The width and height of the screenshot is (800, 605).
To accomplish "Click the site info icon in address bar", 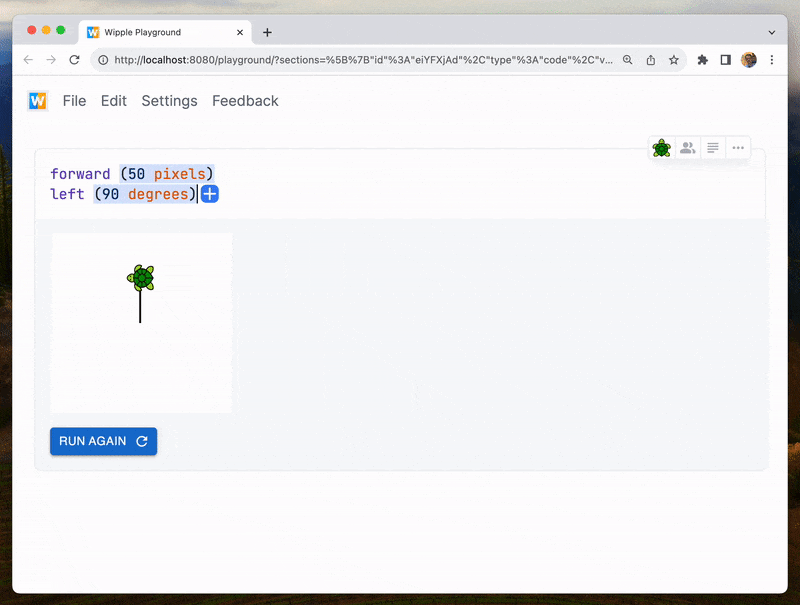I will coord(103,60).
